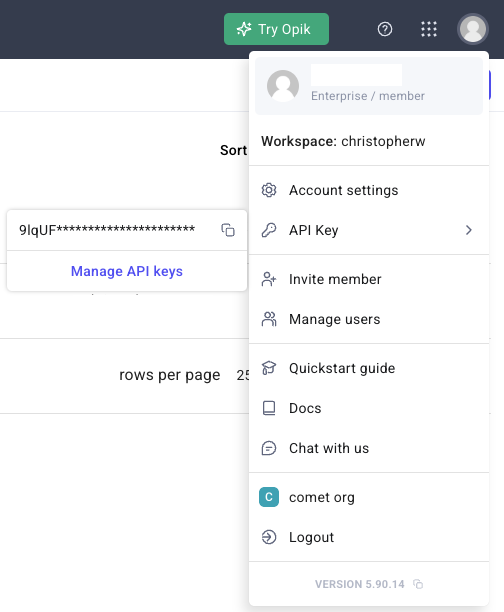Select Invite member menu item
This screenshot has height=612, width=504.
[369, 279]
